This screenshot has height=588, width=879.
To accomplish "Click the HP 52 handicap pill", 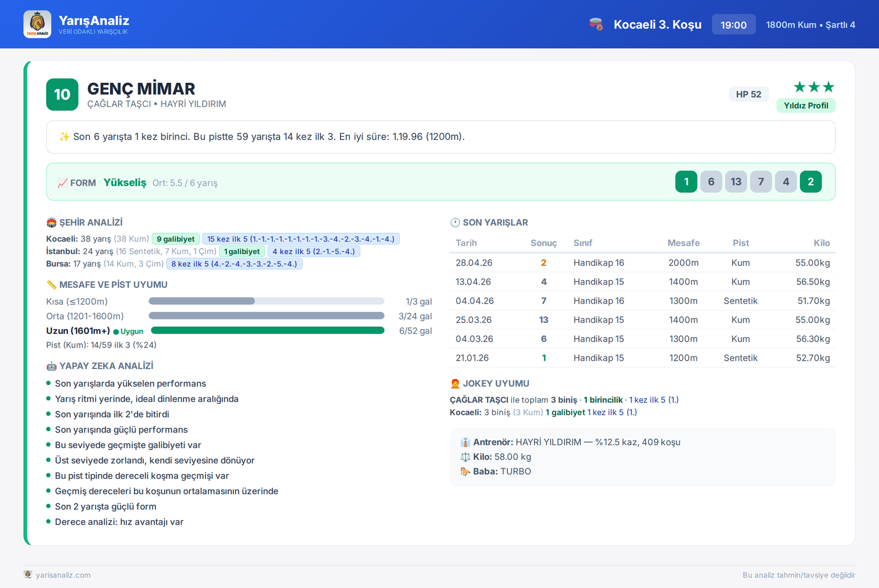I will (749, 94).
